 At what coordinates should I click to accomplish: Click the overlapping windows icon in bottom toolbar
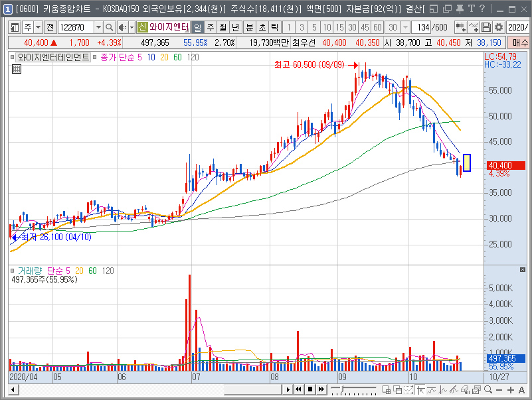point(397,390)
